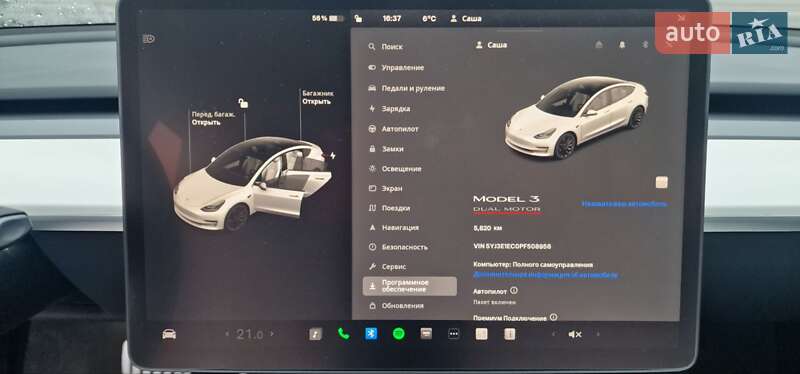Open the all apps three-dots icon
This screenshot has width=800, height=374.
454,334
